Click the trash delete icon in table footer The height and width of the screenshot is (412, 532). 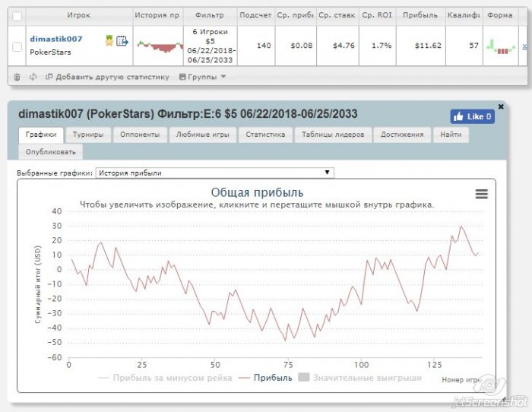[17, 77]
